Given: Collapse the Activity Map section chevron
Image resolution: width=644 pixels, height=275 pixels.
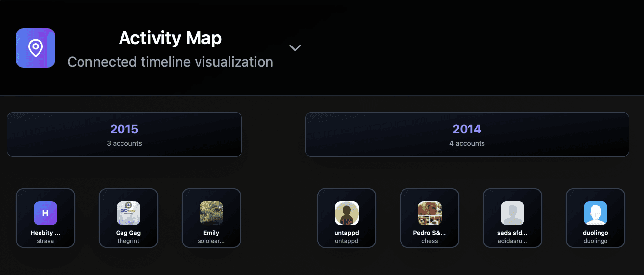Looking at the screenshot, I should [295, 48].
